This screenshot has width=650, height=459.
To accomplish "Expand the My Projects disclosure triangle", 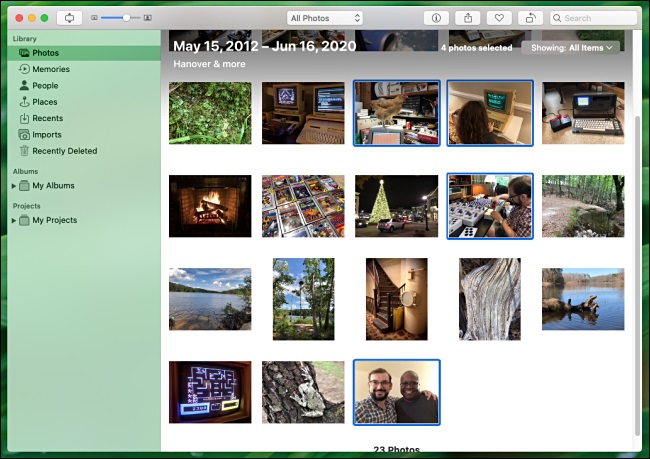I will 14,220.
